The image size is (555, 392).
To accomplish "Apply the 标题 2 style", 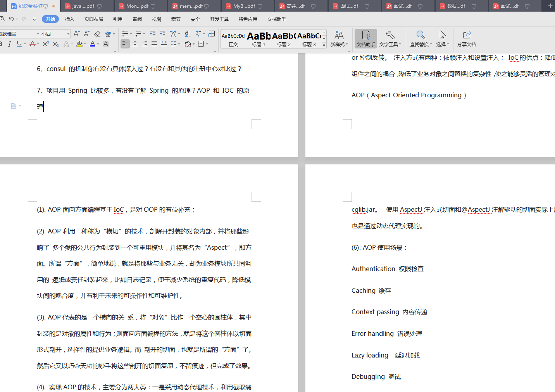I will pyautogui.click(x=284, y=39).
